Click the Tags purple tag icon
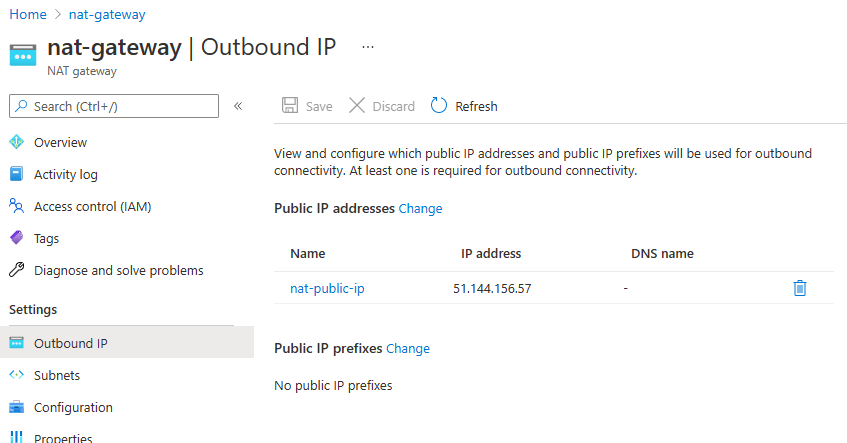This screenshot has width=847, height=443. [x=17, y=238]
